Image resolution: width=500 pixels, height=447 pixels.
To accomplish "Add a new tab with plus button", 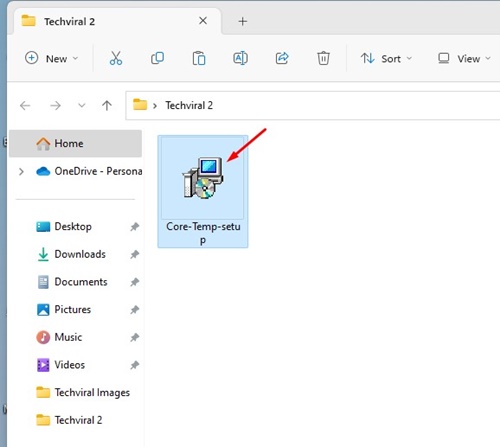I will pyautogui.click(x=243, y=22).
